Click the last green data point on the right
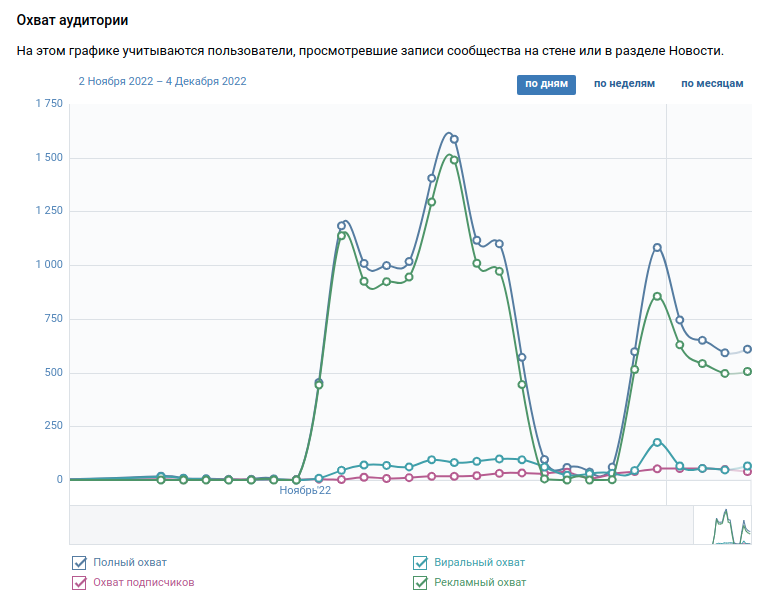The height and width of the screenshot is (600, 763). pyautogui.click(x=747, y=371)
